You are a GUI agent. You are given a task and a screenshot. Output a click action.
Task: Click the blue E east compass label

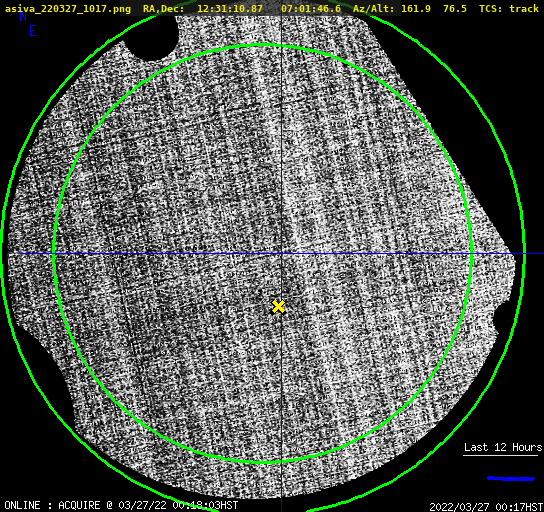[x=33, y=31]
